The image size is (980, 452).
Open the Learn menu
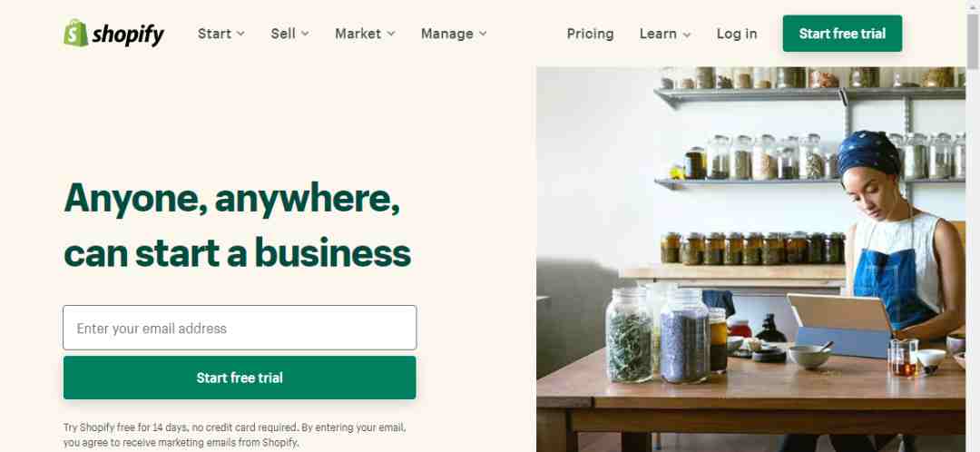click(x=658, y=34)
